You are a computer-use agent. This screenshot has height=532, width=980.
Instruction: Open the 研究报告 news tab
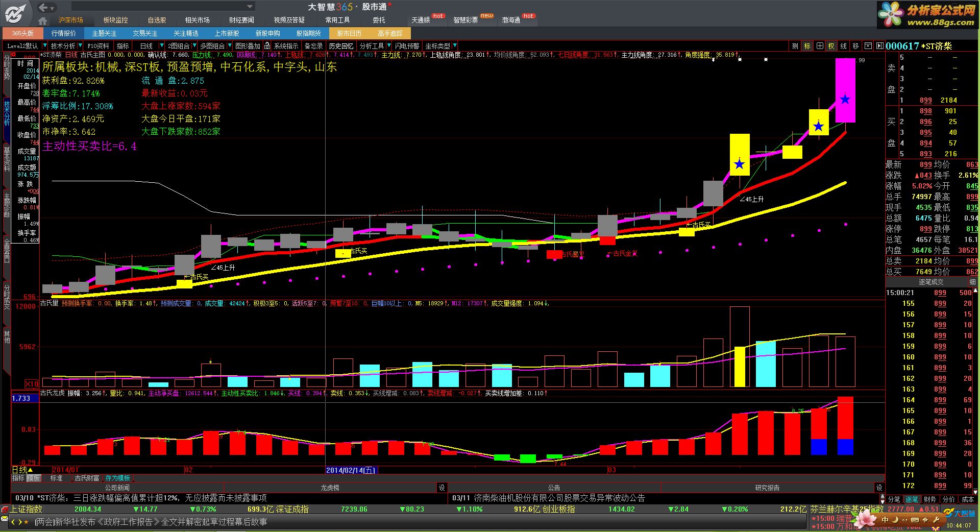pos(767,488)
